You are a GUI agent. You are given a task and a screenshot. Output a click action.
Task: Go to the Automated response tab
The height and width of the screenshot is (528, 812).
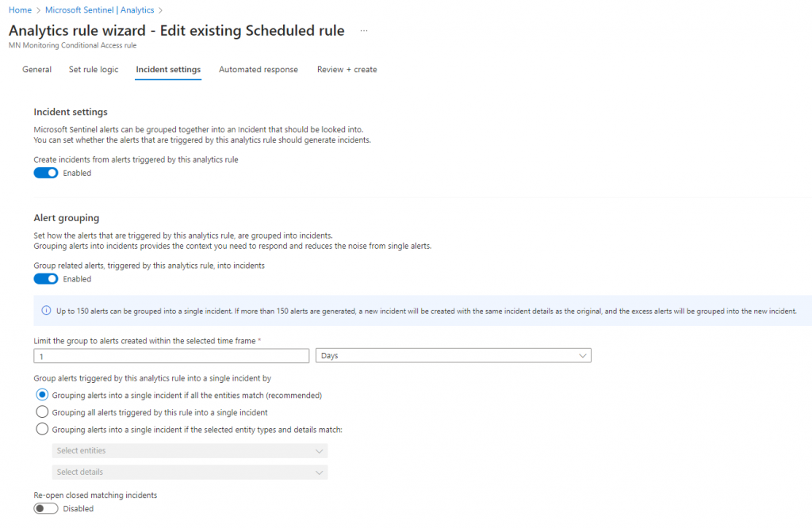[259, 70]
